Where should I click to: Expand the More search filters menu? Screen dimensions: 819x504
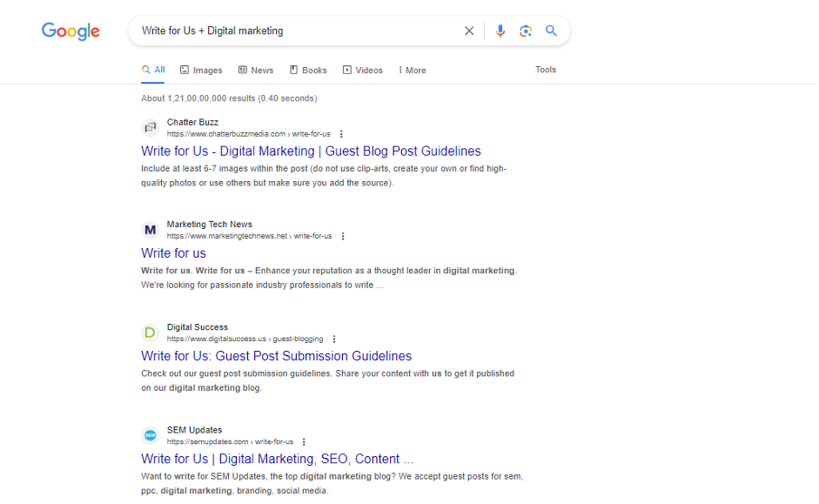point(413,70)
